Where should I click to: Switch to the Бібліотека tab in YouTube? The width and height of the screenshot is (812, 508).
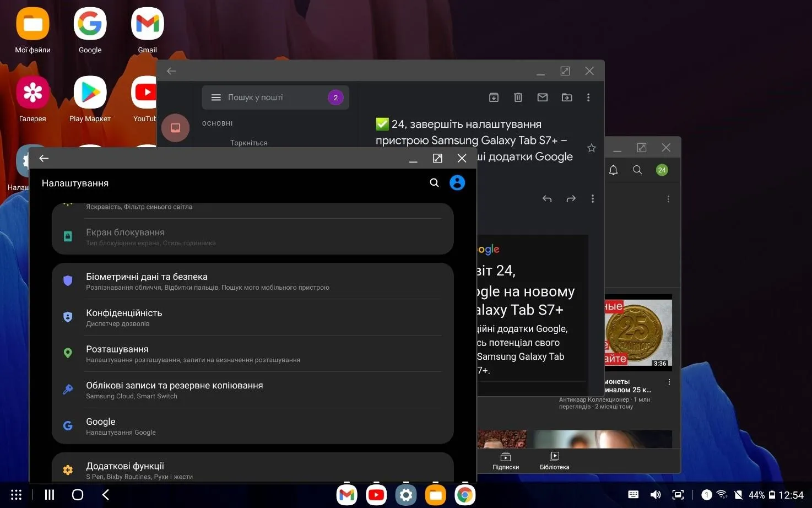pos(554,461)
